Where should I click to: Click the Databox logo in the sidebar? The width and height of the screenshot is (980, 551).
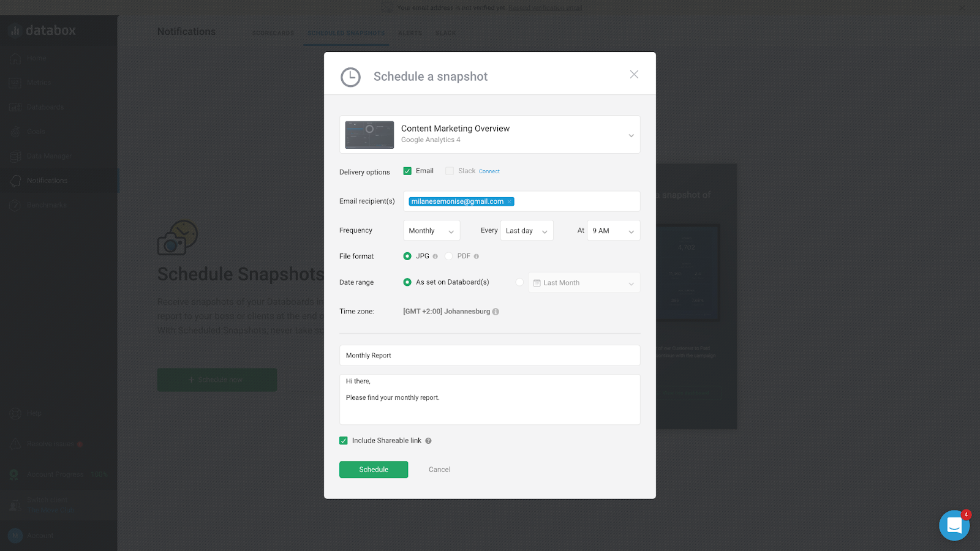42,30
